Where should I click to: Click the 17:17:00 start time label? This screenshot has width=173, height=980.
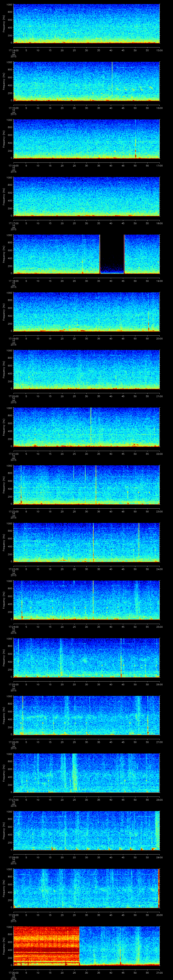click(13, 223)
